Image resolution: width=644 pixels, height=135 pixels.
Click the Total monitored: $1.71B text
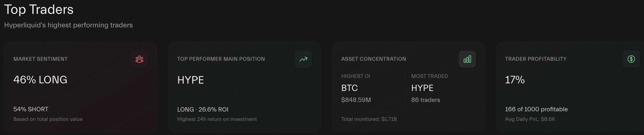pyautogui.click(x=369, y=119)
